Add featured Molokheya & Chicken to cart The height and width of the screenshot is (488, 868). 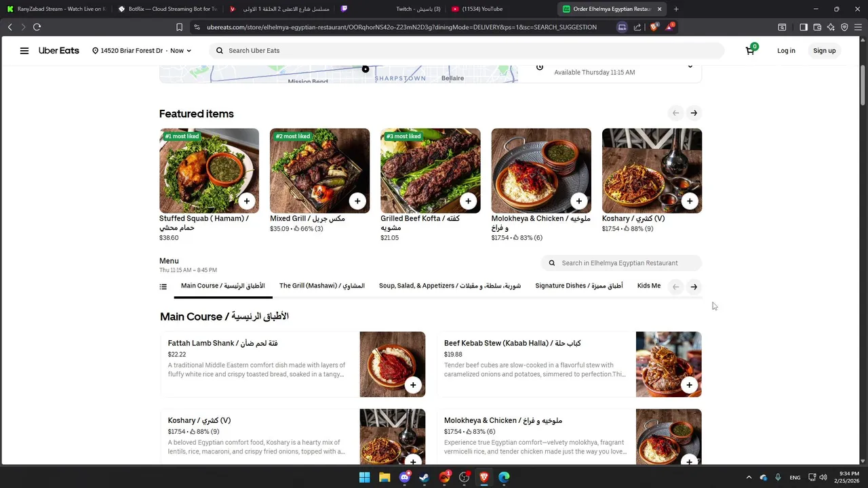[578, 201]
